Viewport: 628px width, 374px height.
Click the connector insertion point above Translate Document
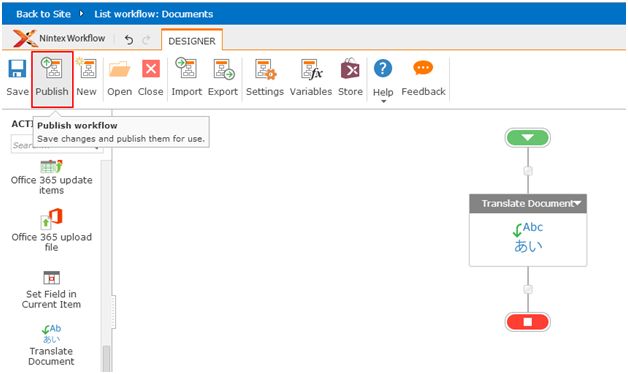pyautogui.click(x=528, y=171)
